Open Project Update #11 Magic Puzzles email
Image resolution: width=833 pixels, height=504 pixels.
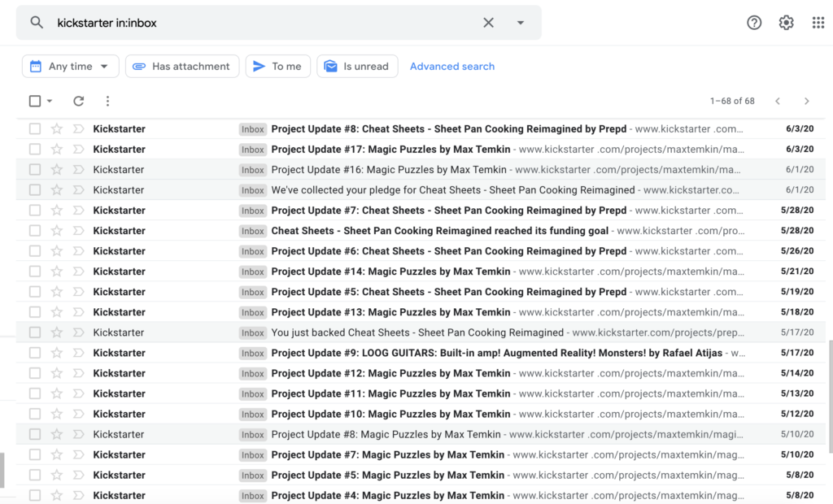pos(421,393)
